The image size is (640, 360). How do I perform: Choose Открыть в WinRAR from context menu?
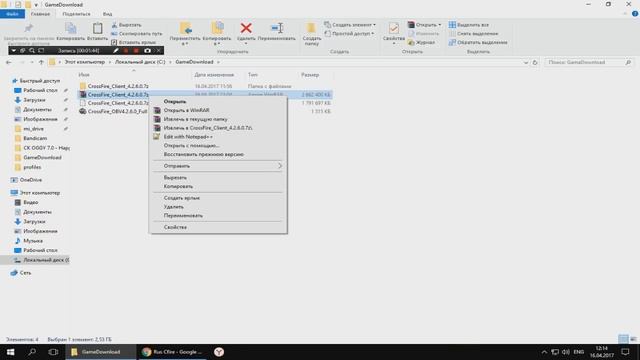(218, 110)
